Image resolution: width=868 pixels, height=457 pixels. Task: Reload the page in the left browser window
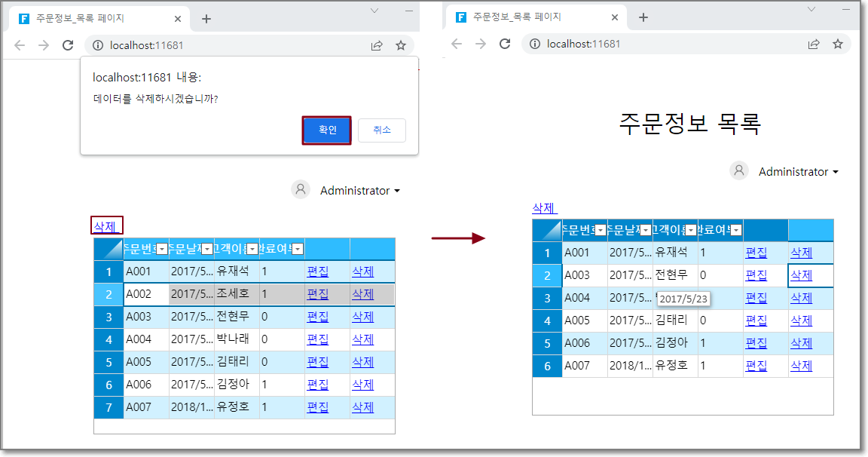[x=68, y=45]
